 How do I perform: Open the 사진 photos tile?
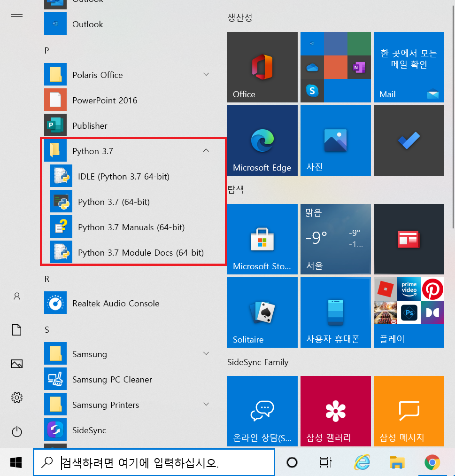(335, 140)
